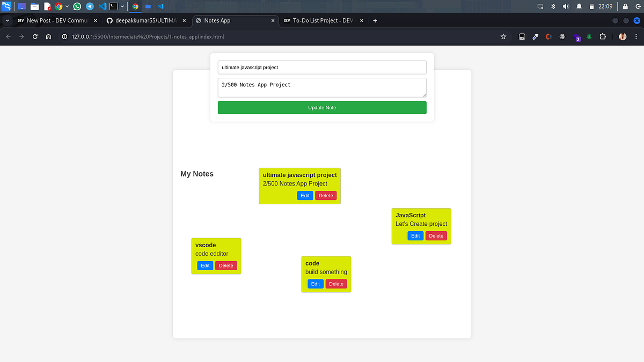Switch to the To-Do List Project tab

tap(319, 20)
